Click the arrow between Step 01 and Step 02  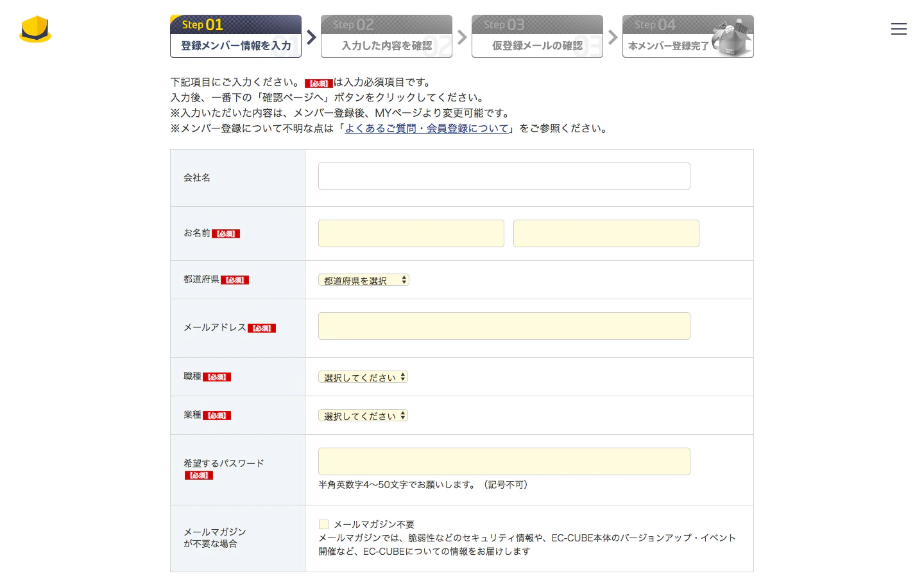311,37
